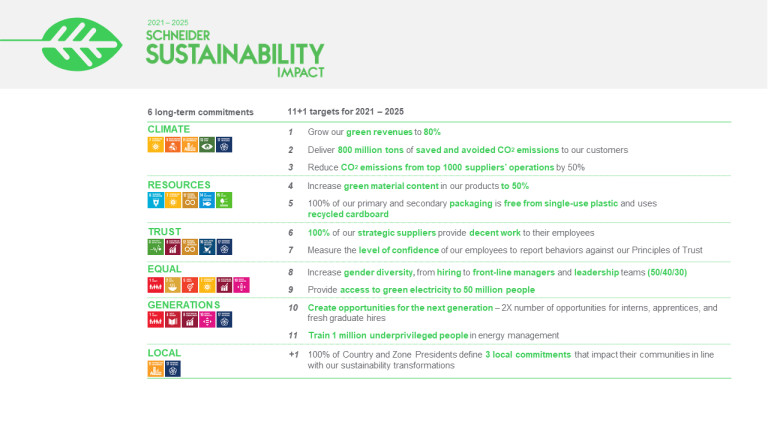Click the first green icon under TRUST
The image size is (768, 432).
[x=155, y=247]
